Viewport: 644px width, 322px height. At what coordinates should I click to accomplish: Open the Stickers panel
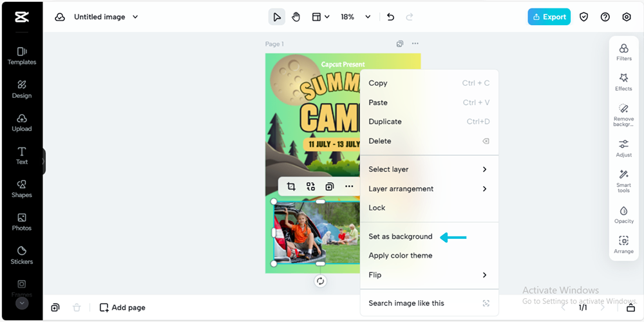[x=22, y=255]
